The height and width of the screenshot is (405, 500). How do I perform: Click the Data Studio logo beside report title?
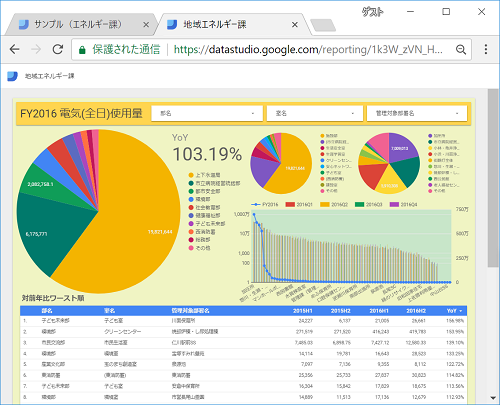[x=13, y=76]
